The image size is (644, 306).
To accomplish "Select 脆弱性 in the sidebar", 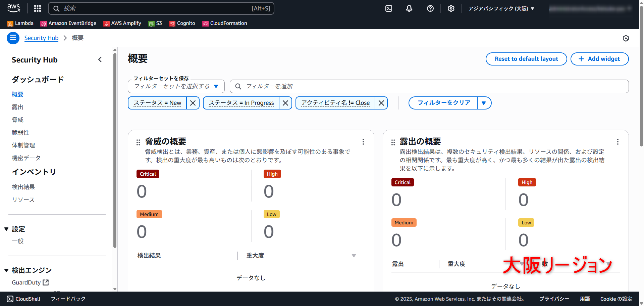I will pyautogui.click(x=20, y=132).
